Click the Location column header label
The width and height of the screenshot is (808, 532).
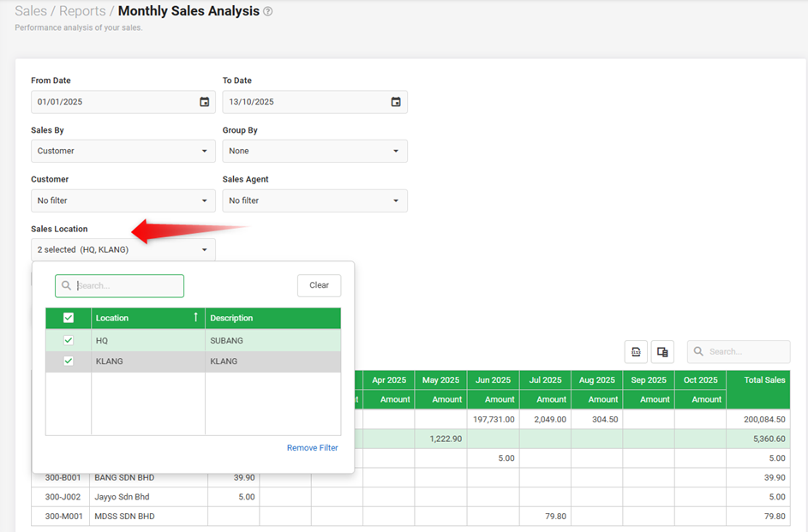[112, 319]
